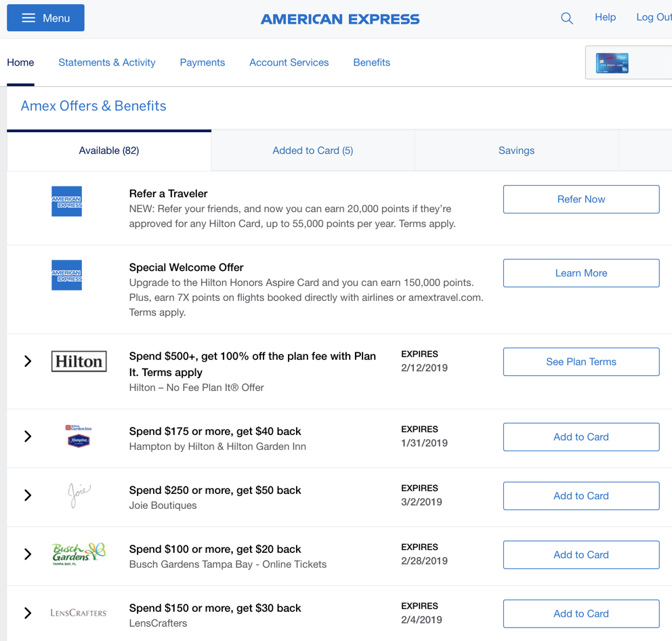Add the Busch Gardens offer to card
This screenshot has width=672, height=641.
[581, 554]
